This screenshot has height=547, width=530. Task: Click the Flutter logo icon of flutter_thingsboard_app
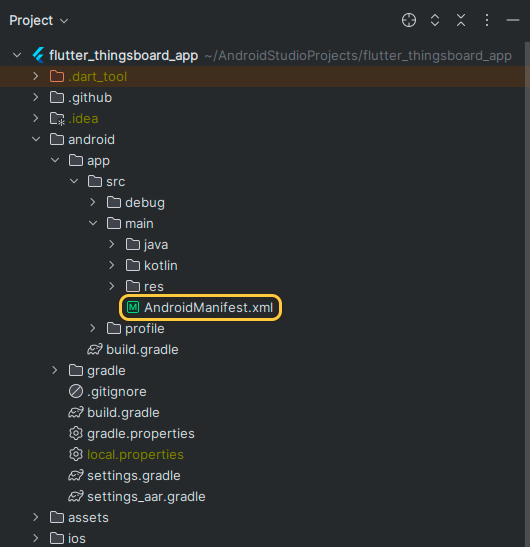pyautogui.click(x=38, y=55)
